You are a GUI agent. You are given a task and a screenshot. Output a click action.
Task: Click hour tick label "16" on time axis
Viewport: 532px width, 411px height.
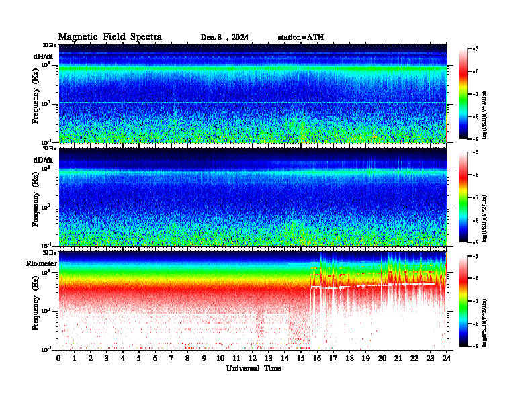click(317, 358)
